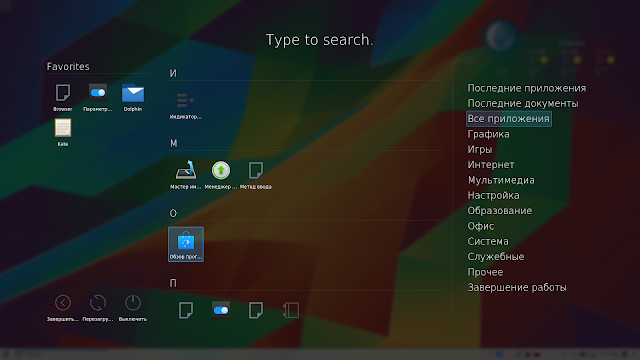Screen dimensions: 640x360
Task: Open the toggle-switch icon under section П
Action: [x=221, y=311]
